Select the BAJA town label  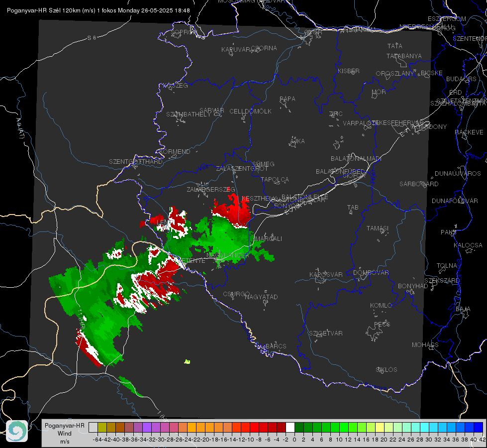click(x=463, y=309)
